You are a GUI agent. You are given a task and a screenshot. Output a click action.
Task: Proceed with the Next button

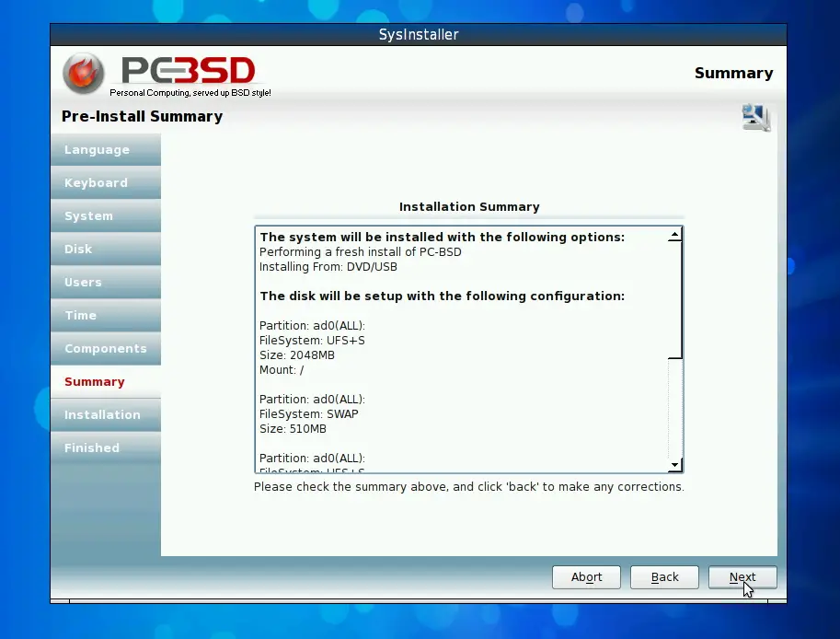(x=742, y=577)
